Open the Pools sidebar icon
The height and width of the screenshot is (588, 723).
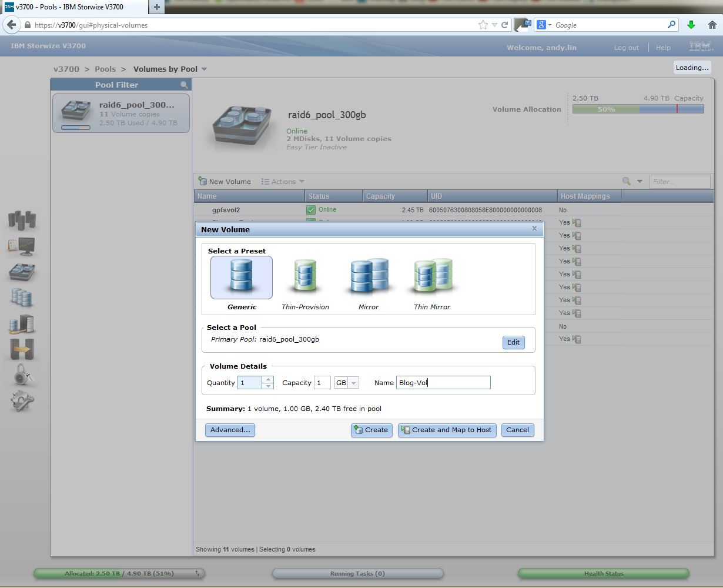(x=22, y=272)
